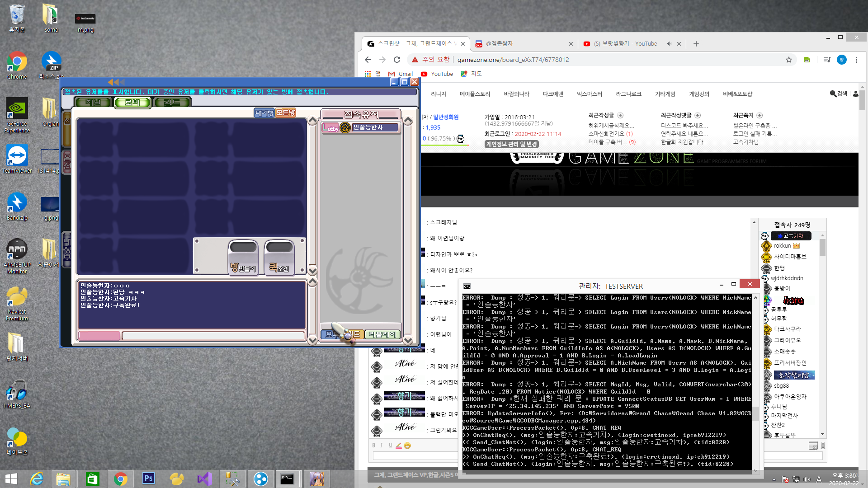Click the game chat input field
The height and width of the screenshot is (488, 868).
click(213, 336)
